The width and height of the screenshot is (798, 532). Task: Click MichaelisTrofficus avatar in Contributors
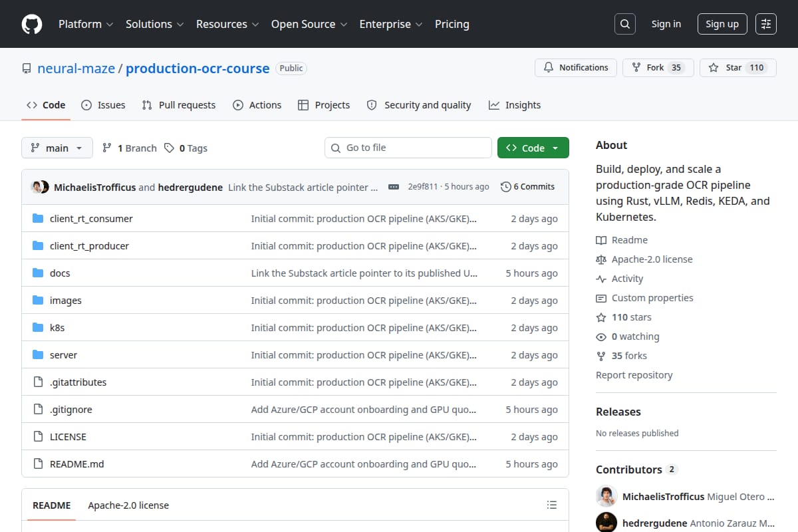[606, 497]
